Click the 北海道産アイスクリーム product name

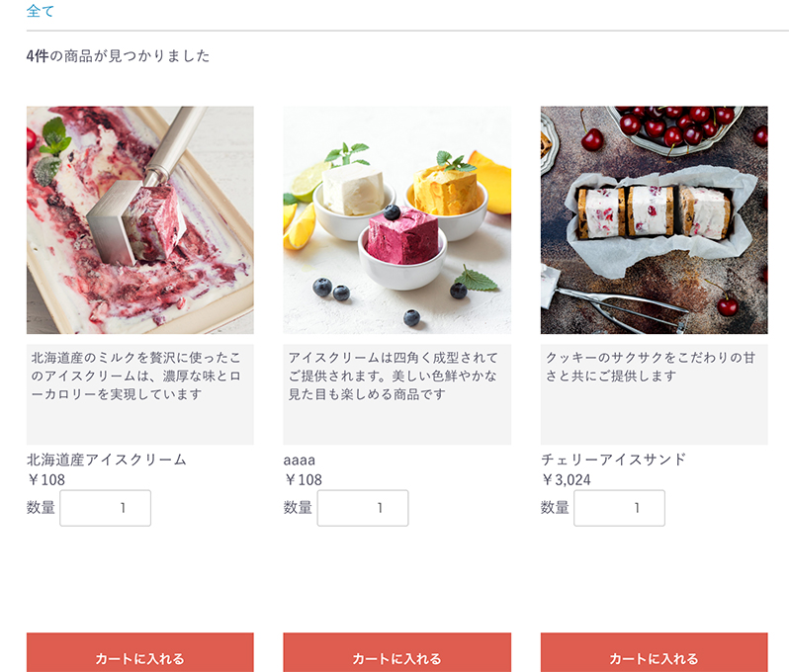pyautogui.click(x=107, y=460)
